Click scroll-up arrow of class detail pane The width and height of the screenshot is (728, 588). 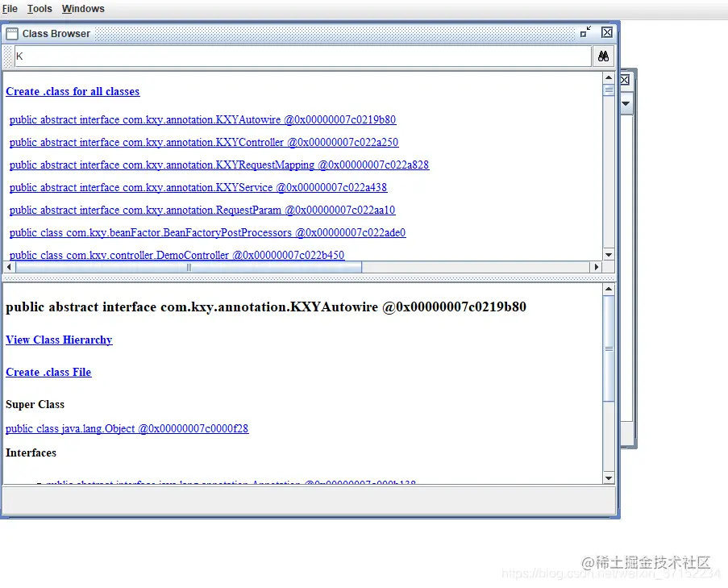point(609,290)
